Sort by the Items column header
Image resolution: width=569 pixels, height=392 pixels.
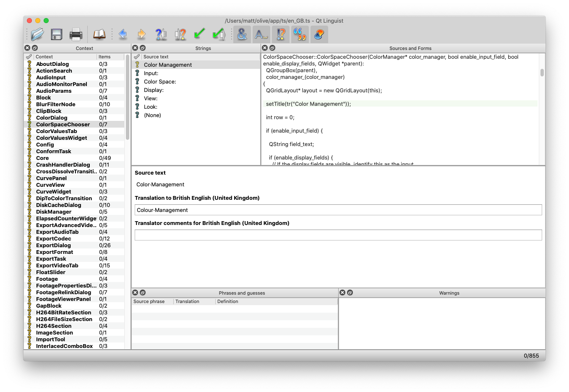point(110,57)
